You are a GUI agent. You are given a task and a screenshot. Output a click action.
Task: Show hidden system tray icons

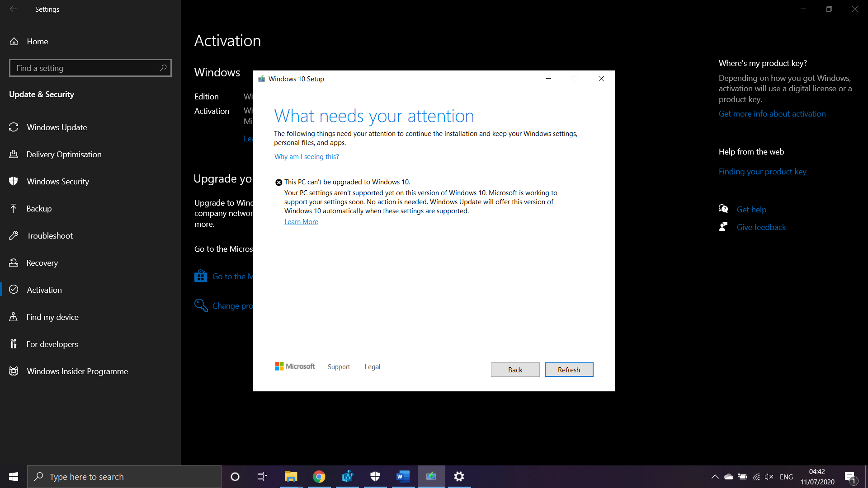tap(715, 477)
